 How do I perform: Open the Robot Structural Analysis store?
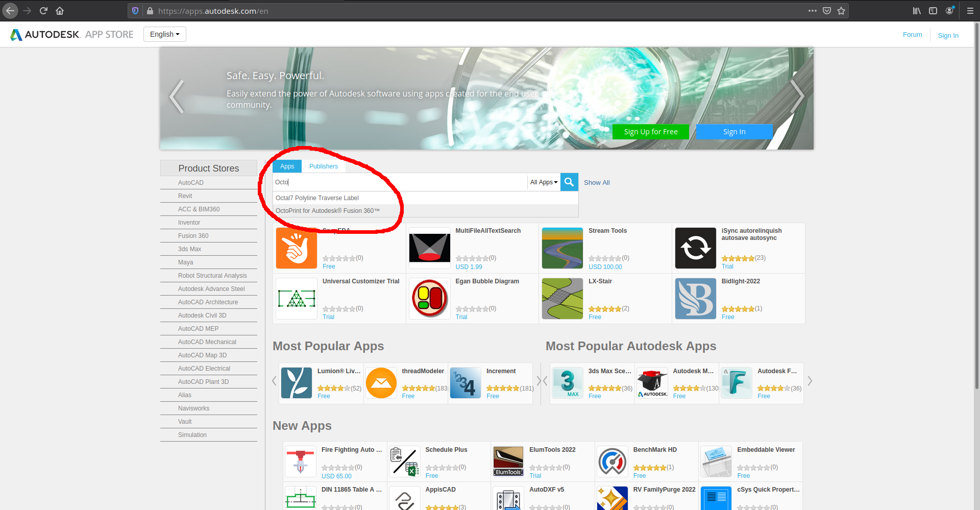coord(212,276)
